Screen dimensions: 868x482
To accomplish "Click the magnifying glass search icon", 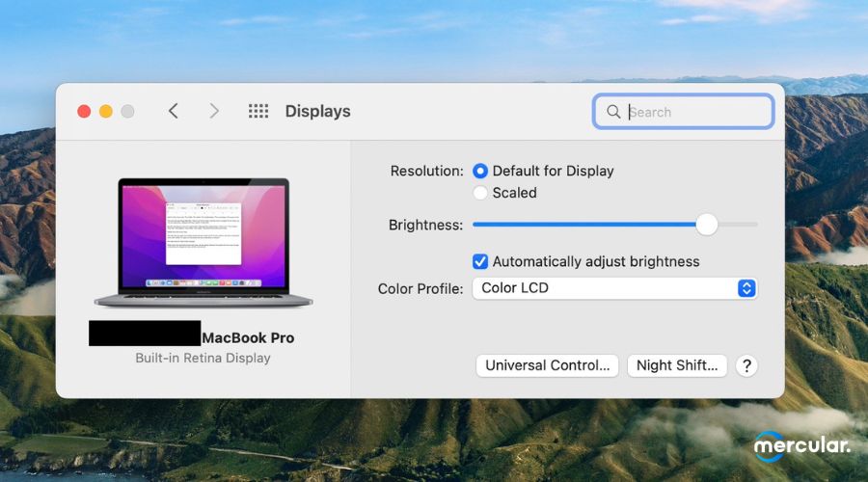I will click(x=613, y=112).
